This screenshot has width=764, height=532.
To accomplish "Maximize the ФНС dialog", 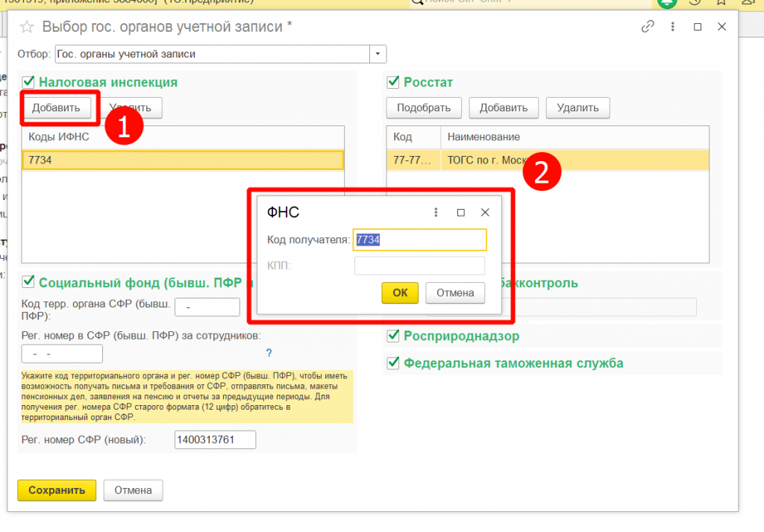I will click(x=461, y=213).
